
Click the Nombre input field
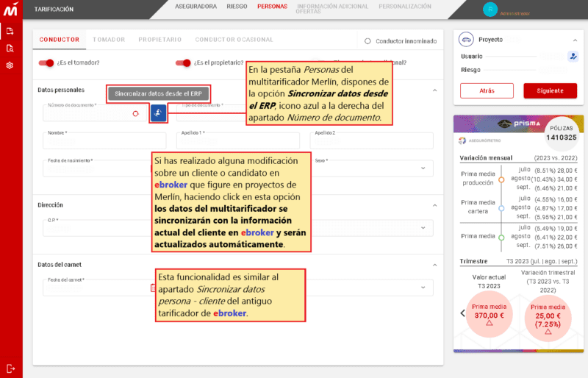[104, 140]
